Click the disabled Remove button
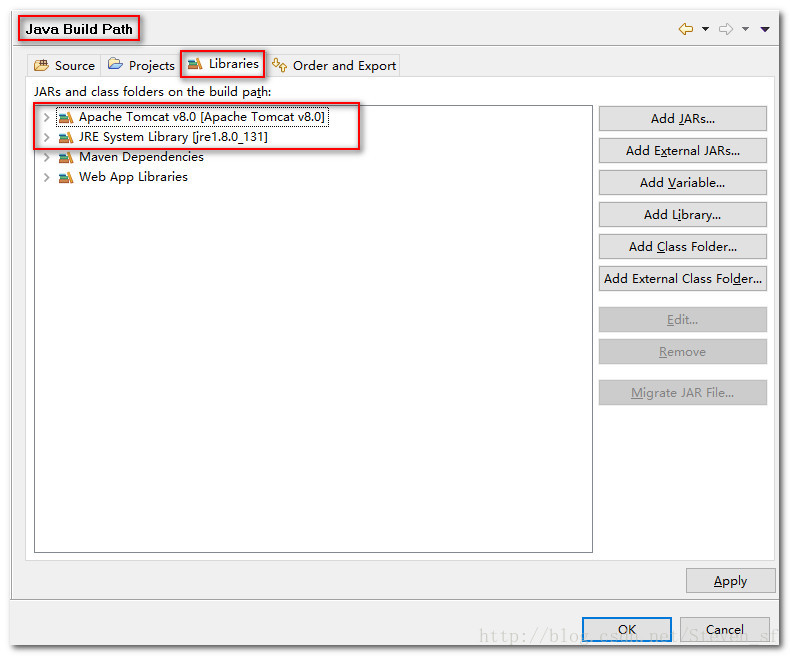The image size is (790, 656). (683, 352)
